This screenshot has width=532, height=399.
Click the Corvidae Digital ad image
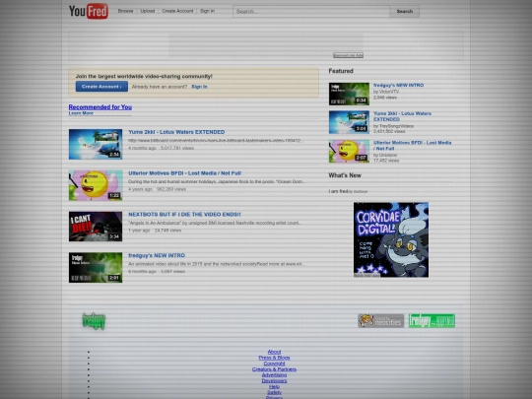(391, 239)
